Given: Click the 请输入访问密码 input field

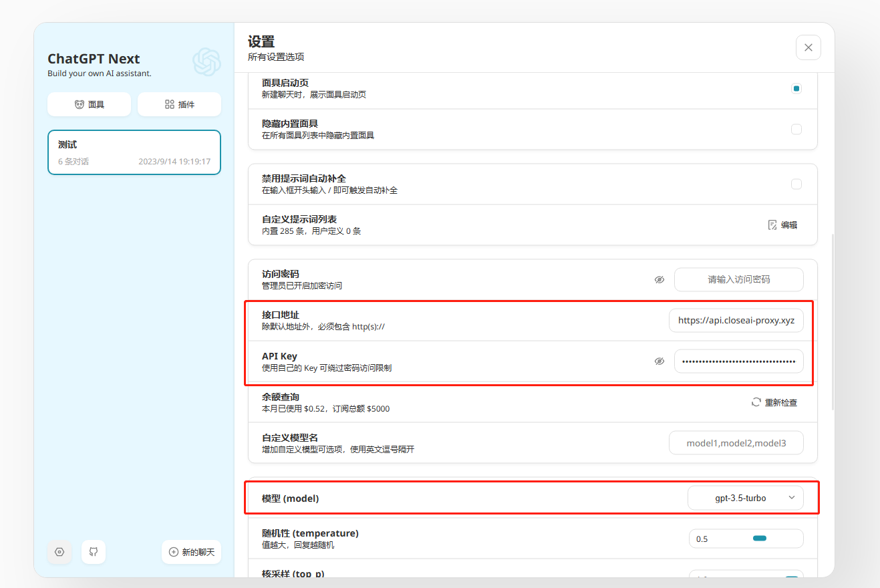Looking at the screenshot, I should click(738, 279).
